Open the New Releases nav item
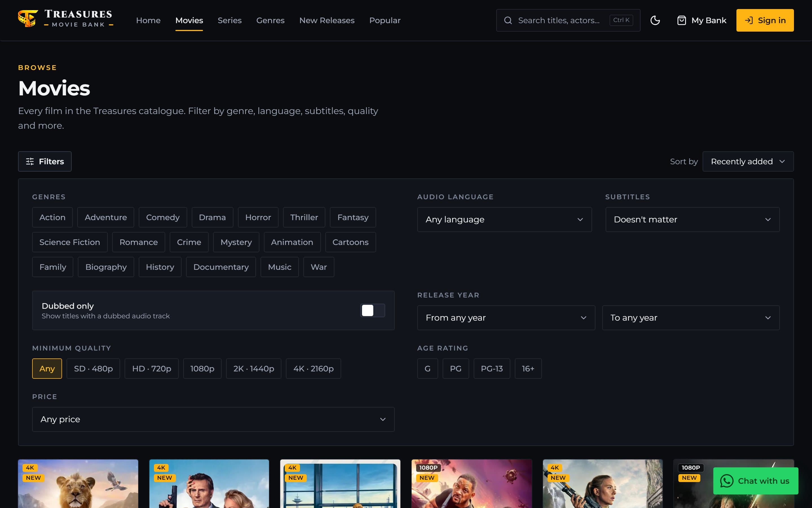The width and height of the screenshot is (812, 508). tap(327, 21)
